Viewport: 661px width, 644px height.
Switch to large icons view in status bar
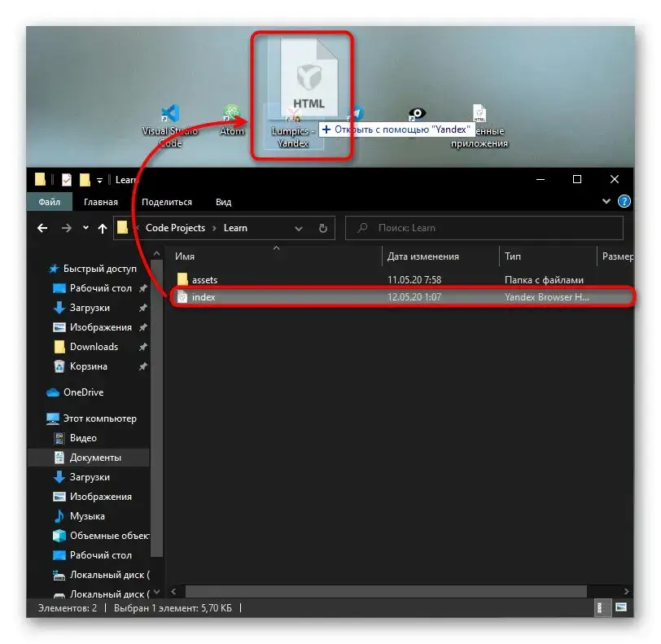620,607
